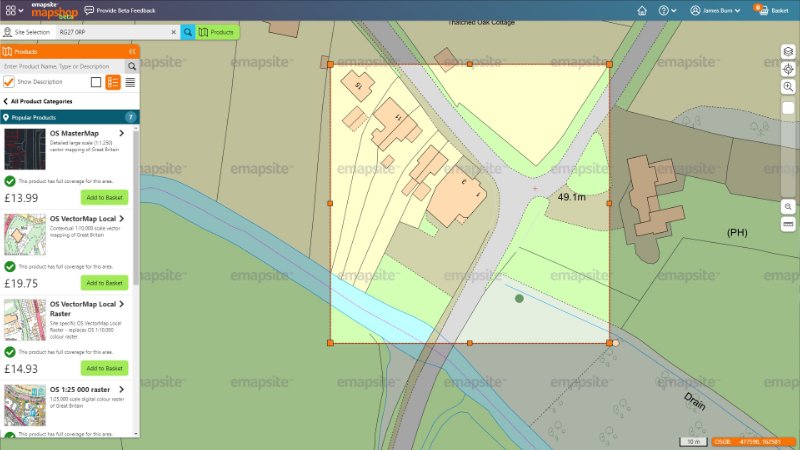Select the Popular Products category header
The image size is (800, 450).
(70, 117)
